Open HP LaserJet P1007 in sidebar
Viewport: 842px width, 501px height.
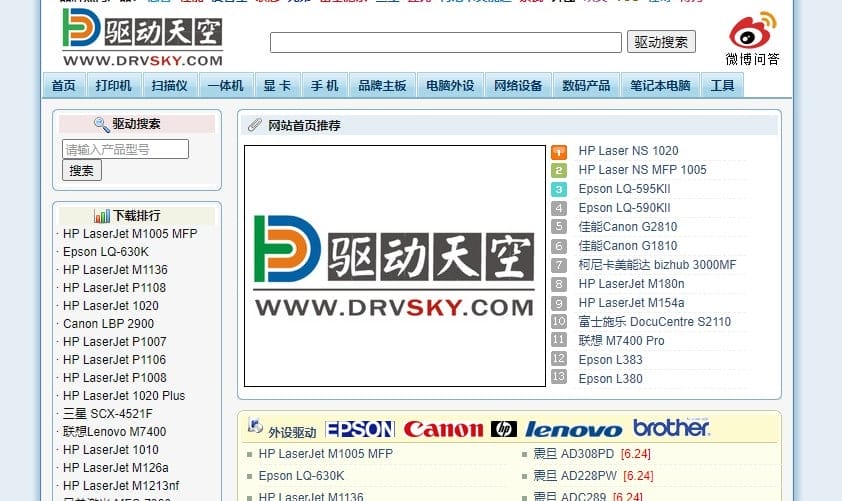[114, 342]
